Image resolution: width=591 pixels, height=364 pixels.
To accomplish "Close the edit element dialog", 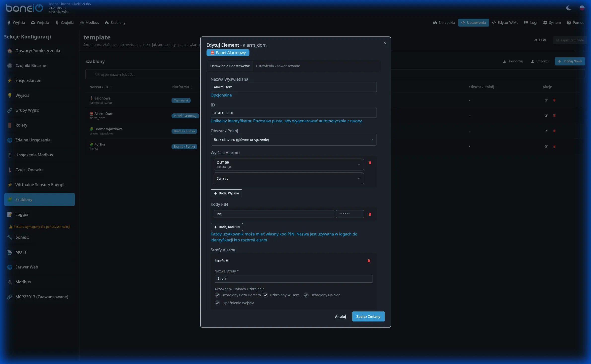I will tap(384, 43).
